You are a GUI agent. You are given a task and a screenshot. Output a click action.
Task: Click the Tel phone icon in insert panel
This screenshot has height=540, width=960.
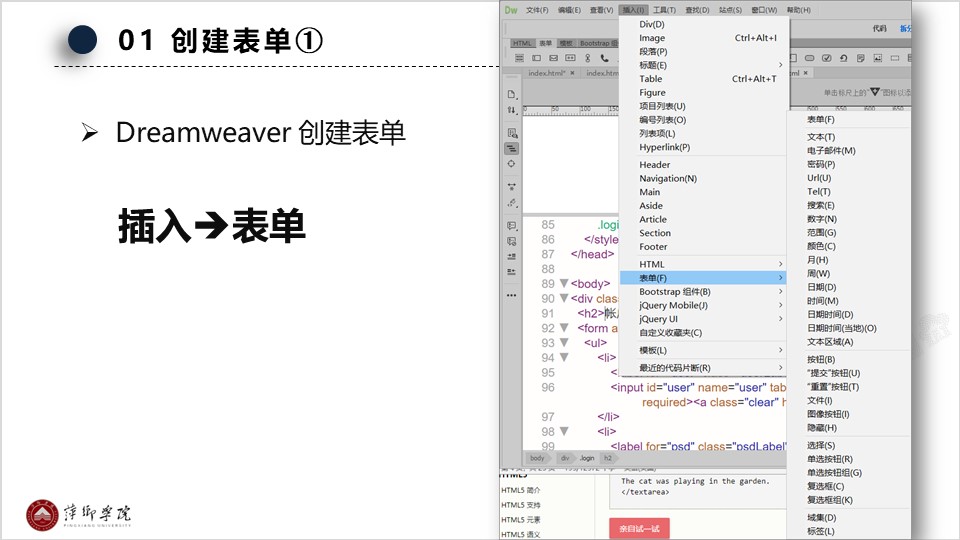pyautogui.click(x=604, y=58)
